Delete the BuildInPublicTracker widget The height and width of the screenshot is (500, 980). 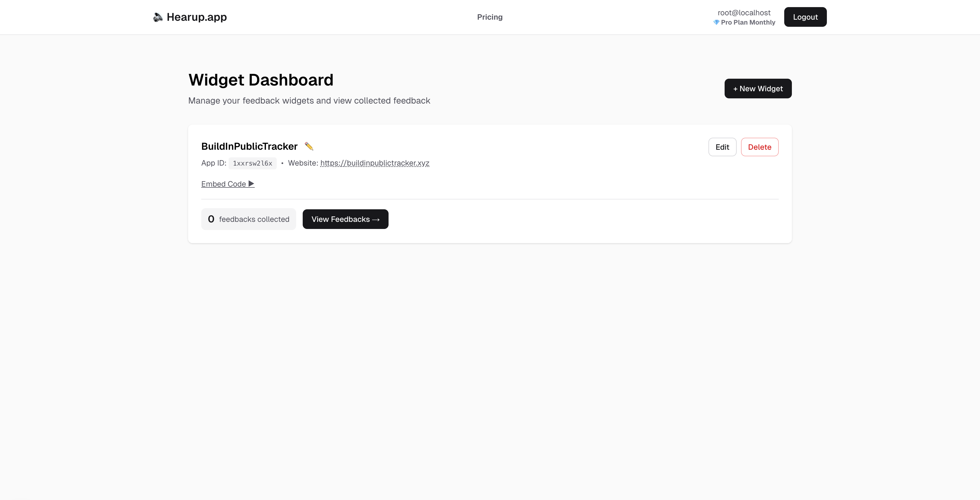click(759, 147)
